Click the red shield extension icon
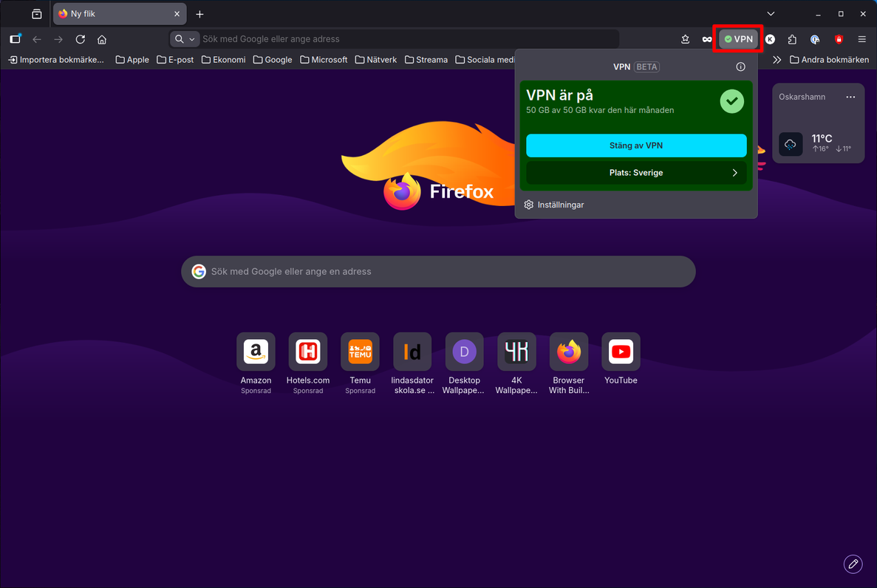This screenshot has height=588, width=877. coord(839,39)
